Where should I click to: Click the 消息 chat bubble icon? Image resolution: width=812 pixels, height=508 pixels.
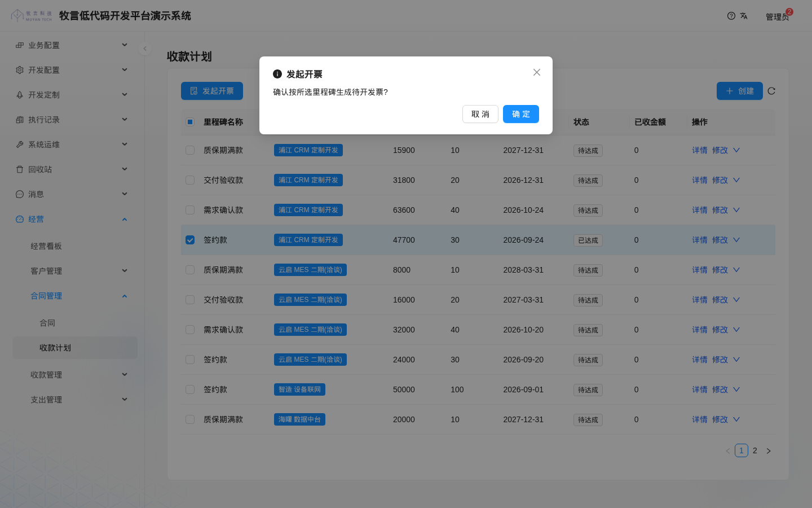[x=20, y=194]
